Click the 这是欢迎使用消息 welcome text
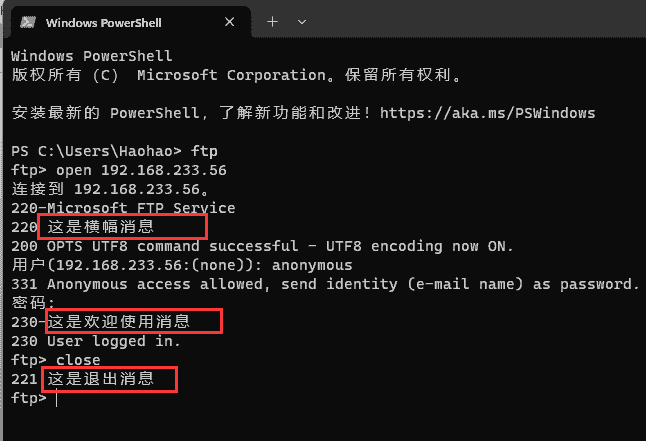 pyautogui.click(x=131, y=321)
